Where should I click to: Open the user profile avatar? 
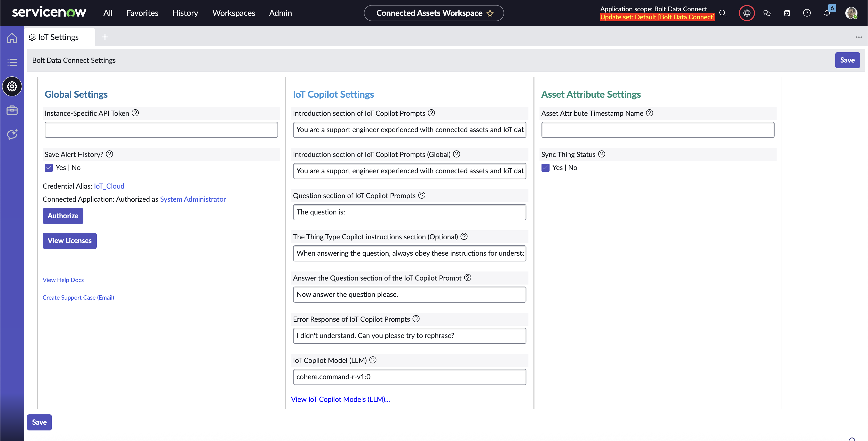click(x=851, y=13)
